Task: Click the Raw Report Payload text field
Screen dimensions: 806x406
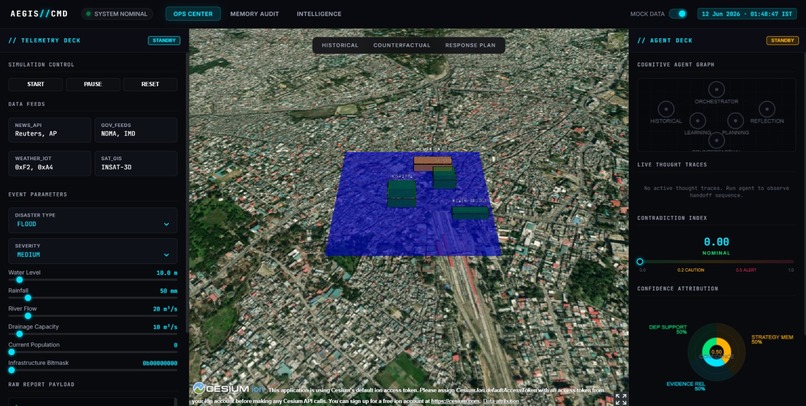Action: click(91, 402)
